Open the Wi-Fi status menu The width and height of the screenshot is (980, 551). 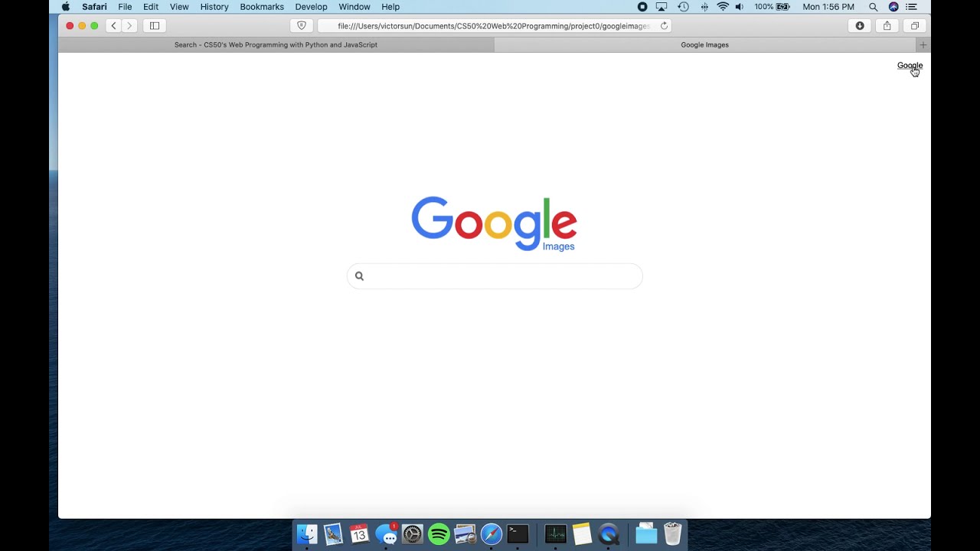723,7
